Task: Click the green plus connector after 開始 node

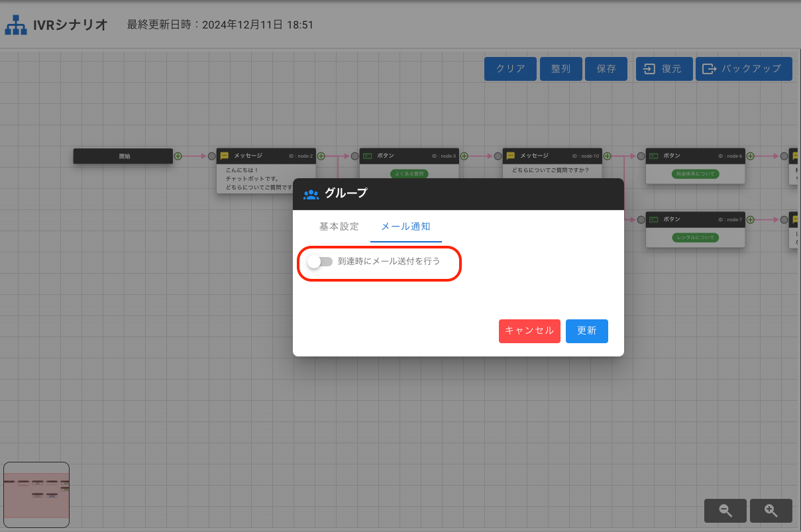Action: pos(178,156)
